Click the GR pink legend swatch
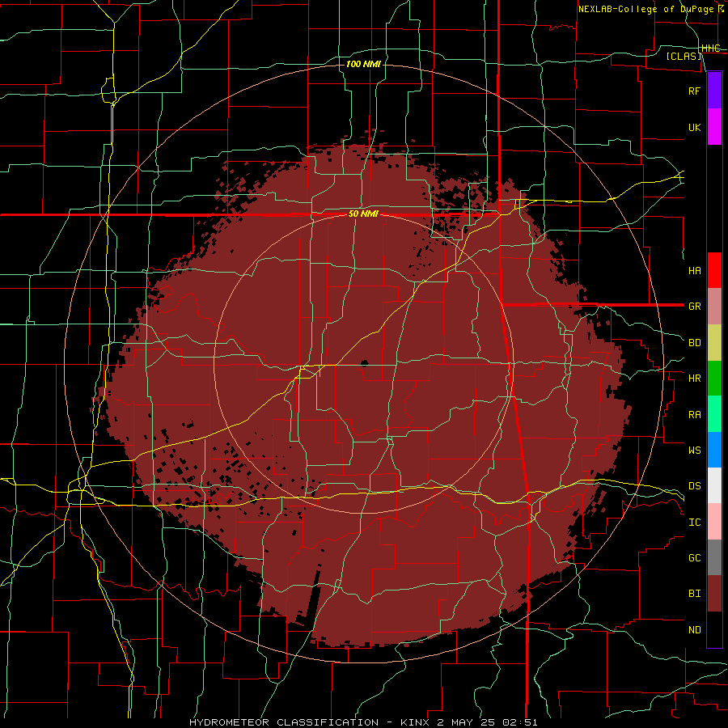This screenshot has height=728, width=728. coord(714,306)
